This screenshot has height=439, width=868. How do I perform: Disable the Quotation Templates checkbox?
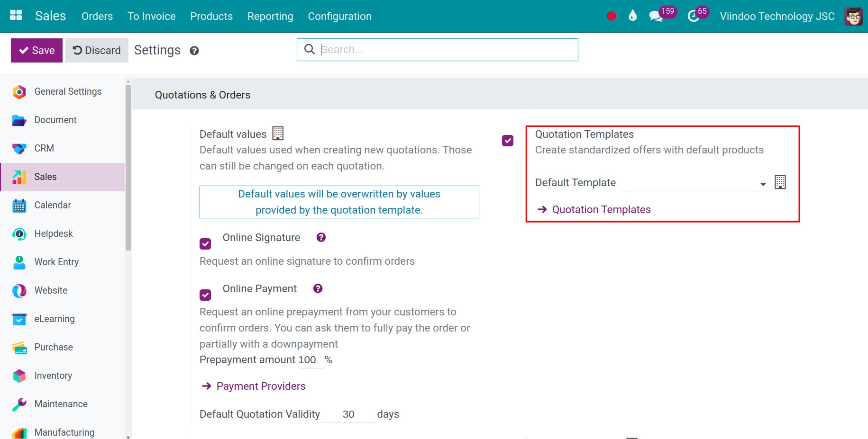tap(508, 141)
